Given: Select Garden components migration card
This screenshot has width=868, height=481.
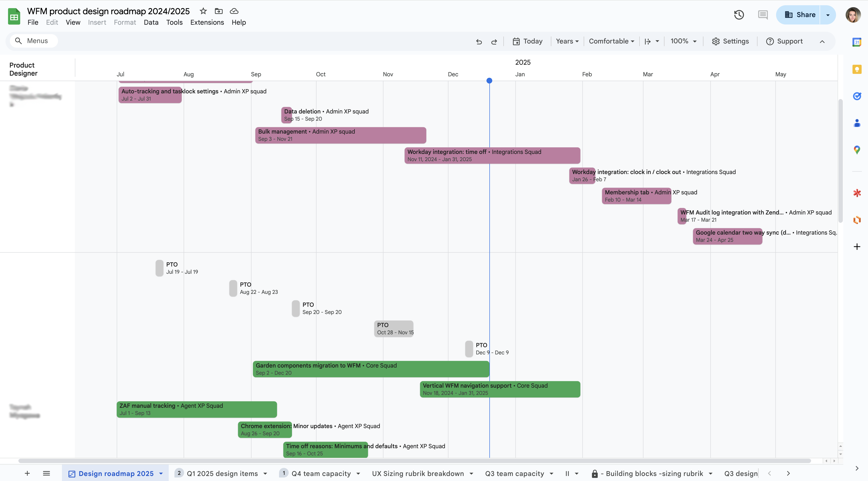Looking at the screenshot, I should coord(371,369).
